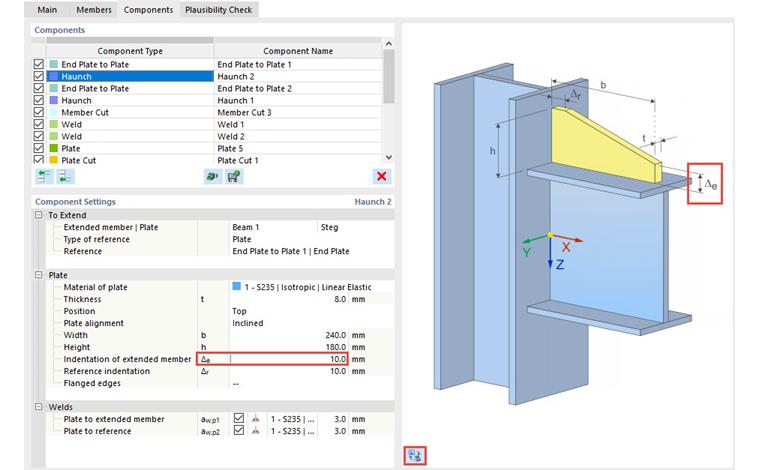Toggle checkbox for End Plate to Plate 2
The width and height of the screenshot is (760, 470).
[39, 88]
